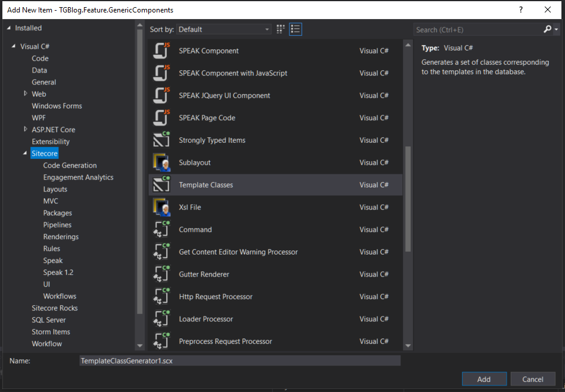
Task: Select the Http Request Processor icon
Action: pos(161,296)
